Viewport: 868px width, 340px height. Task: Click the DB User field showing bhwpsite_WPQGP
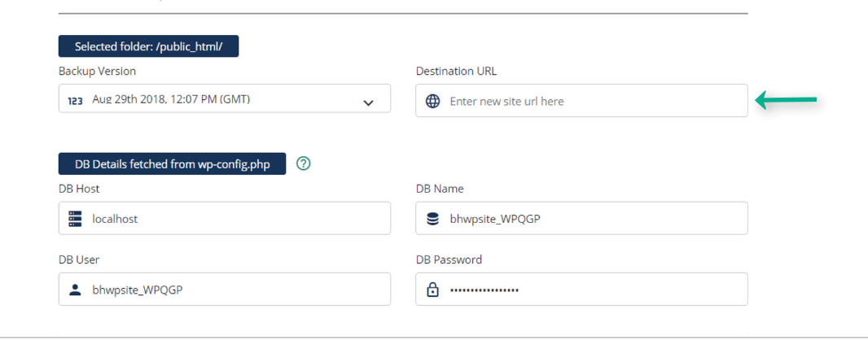point(224,289)
